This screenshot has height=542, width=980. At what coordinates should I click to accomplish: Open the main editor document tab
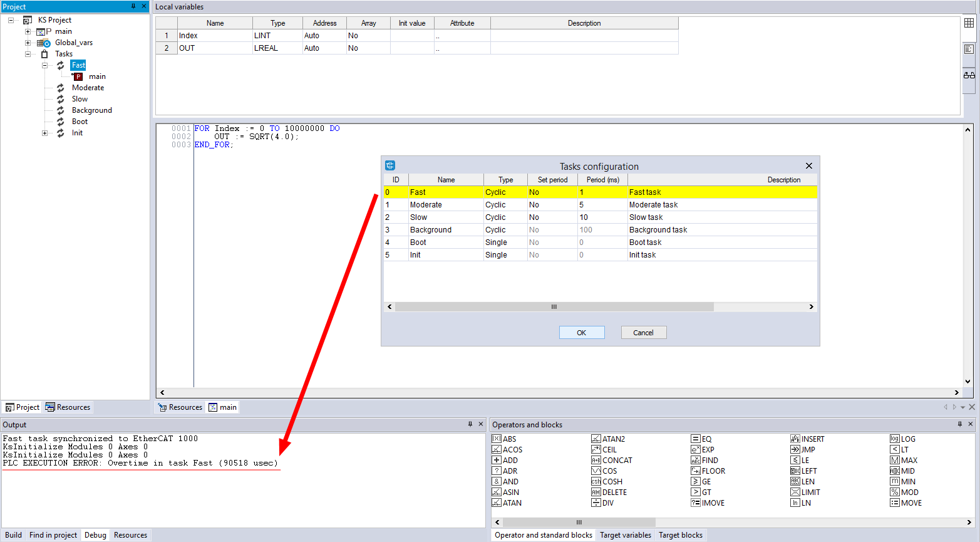(223, 407)
